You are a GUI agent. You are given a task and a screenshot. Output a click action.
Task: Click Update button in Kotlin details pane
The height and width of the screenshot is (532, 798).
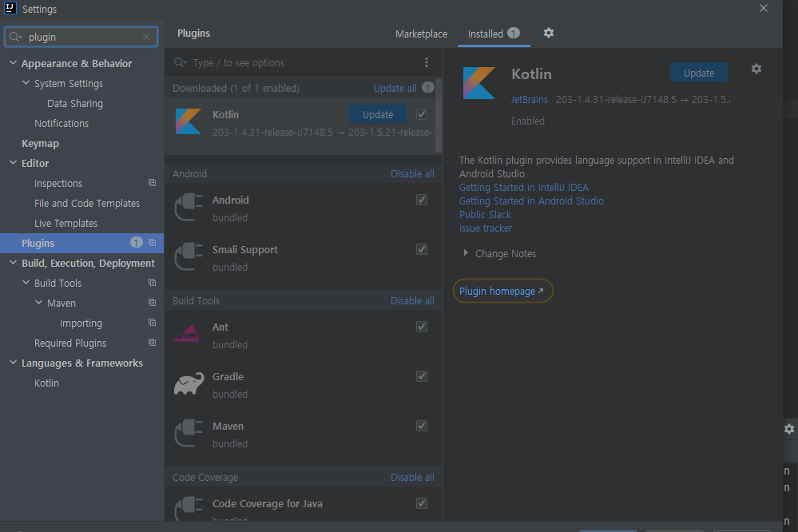click(x=698, y=73)
